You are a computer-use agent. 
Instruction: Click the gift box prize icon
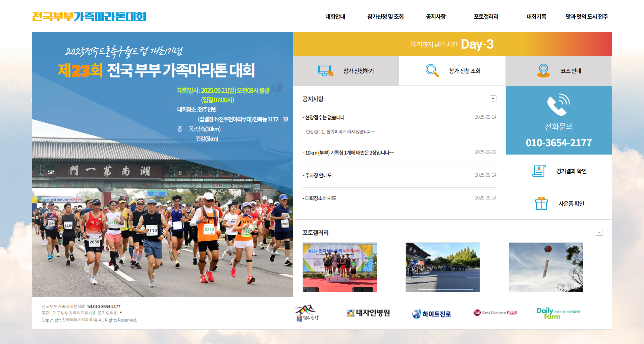541,204
